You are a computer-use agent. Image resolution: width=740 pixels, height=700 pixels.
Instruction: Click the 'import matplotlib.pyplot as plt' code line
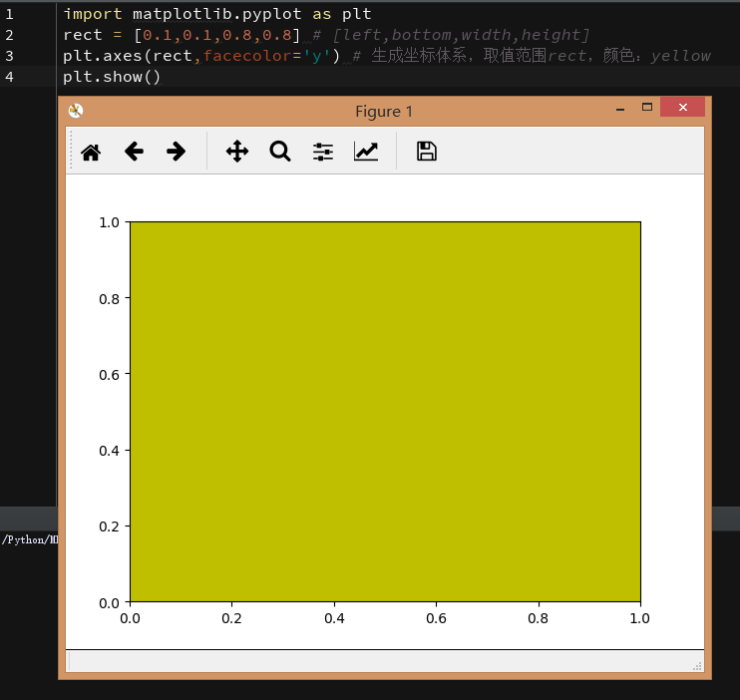[x=217, y=14]
